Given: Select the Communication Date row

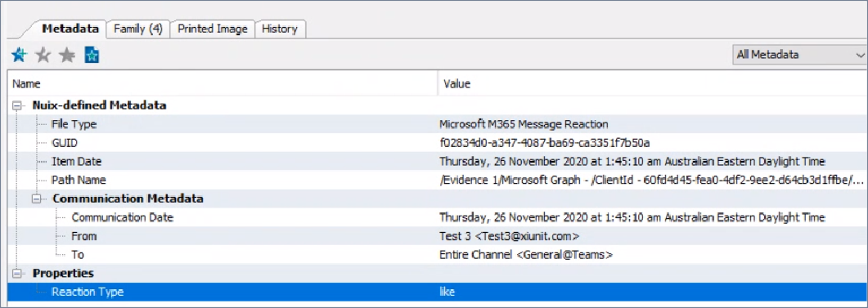Looking at the screenshot, I should [x=438, y=217].
